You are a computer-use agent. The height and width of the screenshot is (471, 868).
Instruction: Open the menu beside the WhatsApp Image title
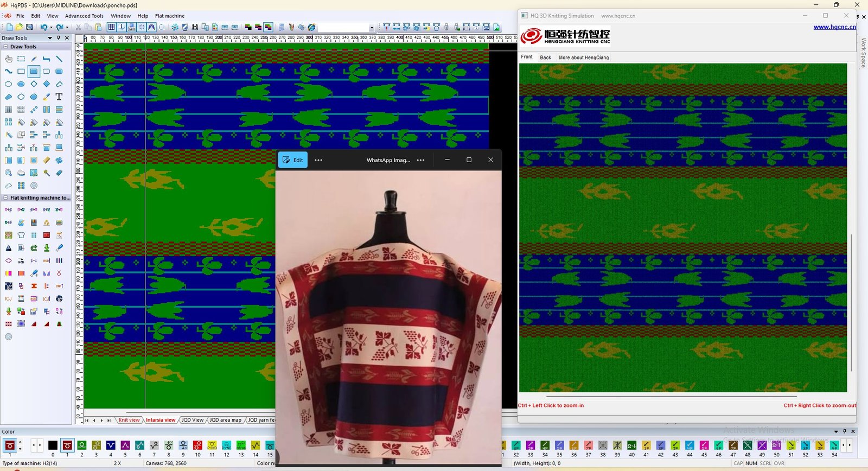(x=420, y=160)
